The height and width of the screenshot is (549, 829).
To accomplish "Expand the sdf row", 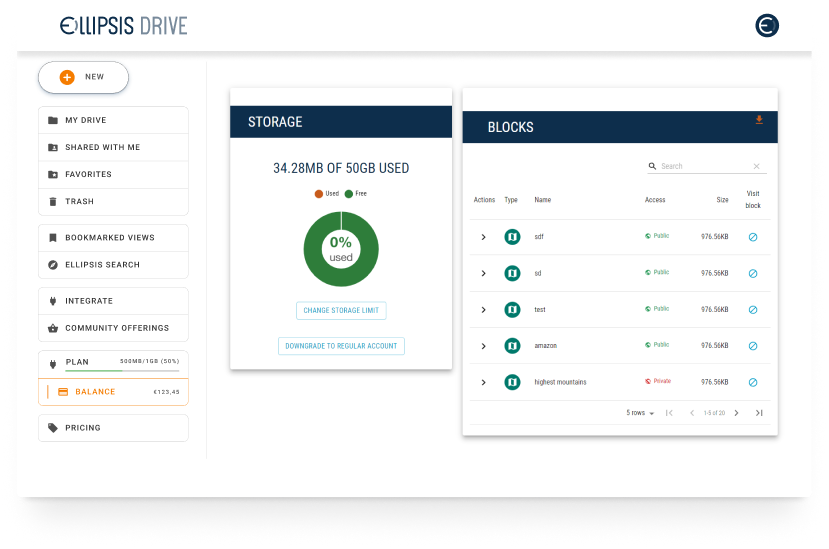I will (483, 237).
